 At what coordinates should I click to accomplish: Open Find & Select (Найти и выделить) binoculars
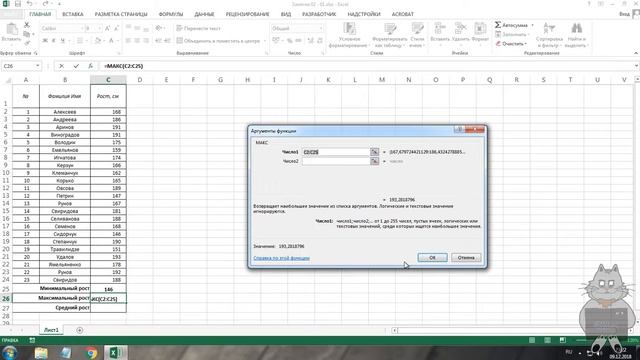pos(577,35)
